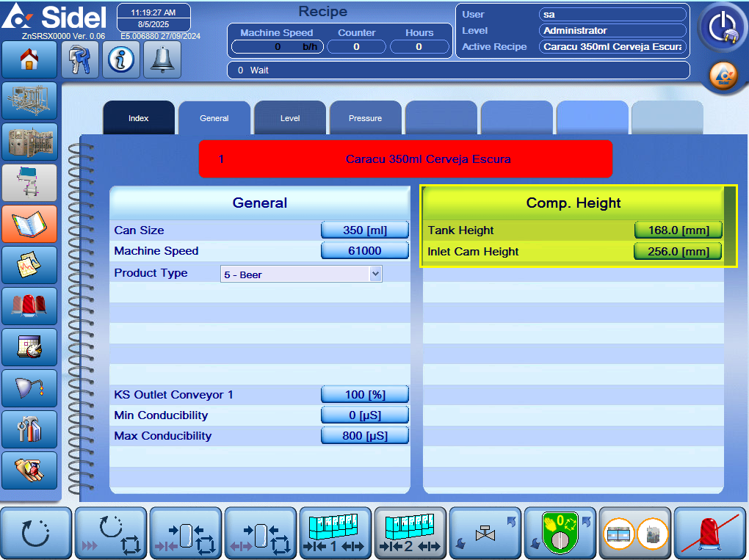The height and width of the screenshot is (560, 749).
Task: Switch to the Index tab
Action: click(x=139, y=118)
